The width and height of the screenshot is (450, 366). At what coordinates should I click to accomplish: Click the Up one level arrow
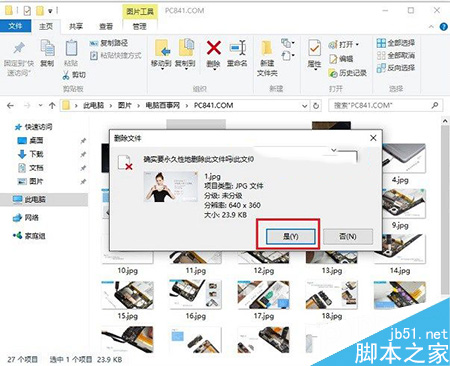pyautogui.click(x=52, y=106)
